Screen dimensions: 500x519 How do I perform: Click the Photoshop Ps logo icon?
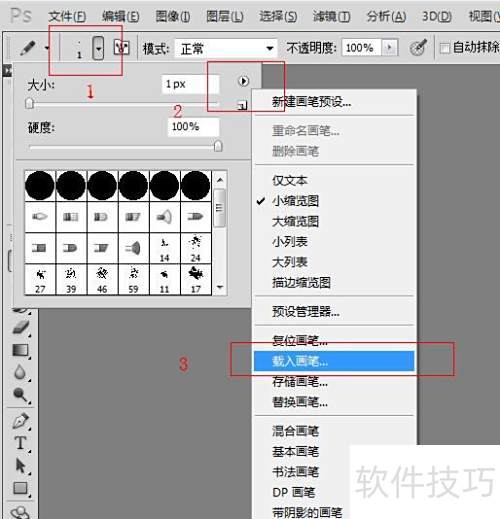20,15
